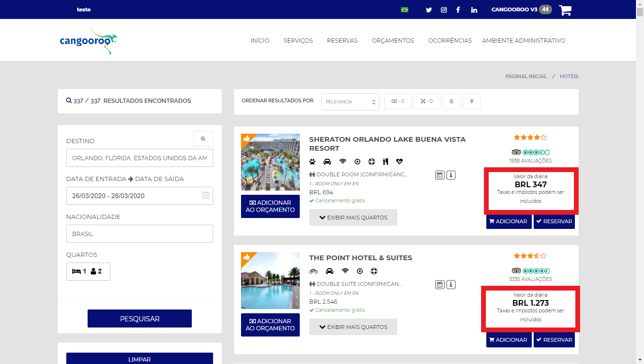Click Sheraton parking car icon

point(327,161)
